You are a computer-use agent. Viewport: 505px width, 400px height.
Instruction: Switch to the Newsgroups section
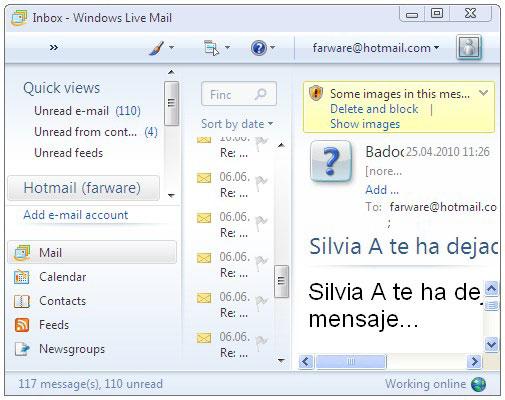(72, 349)
